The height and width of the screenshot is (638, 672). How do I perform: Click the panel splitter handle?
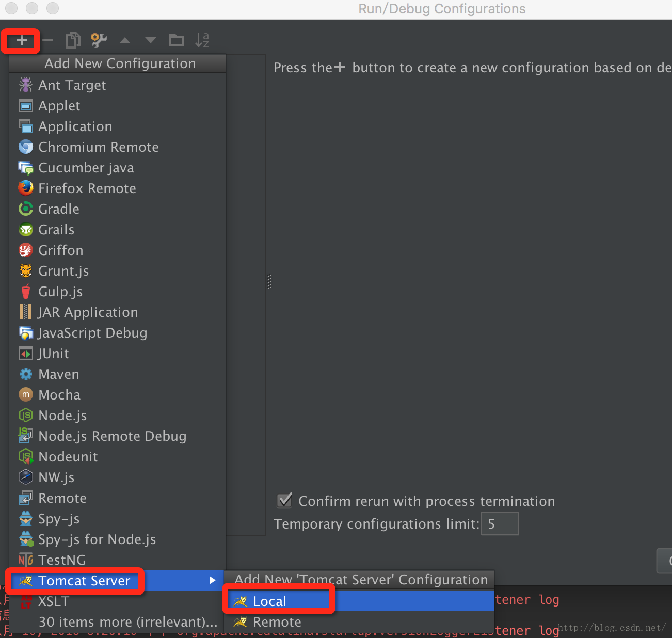pos(269,281)
